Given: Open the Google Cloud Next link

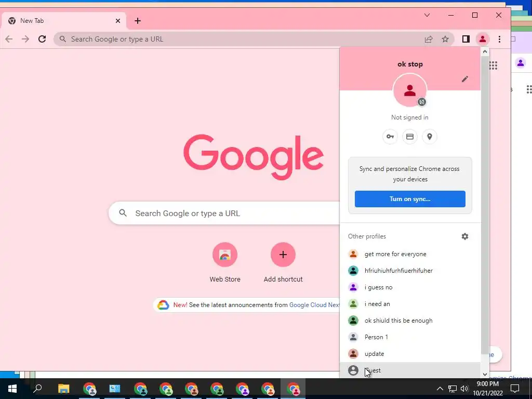Looking at the screenshot, I should (314, 305).
